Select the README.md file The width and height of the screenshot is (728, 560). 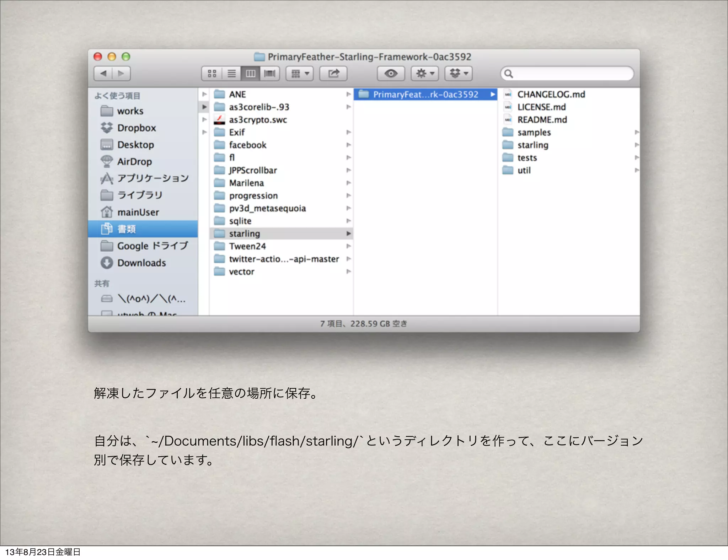[569, 120]
